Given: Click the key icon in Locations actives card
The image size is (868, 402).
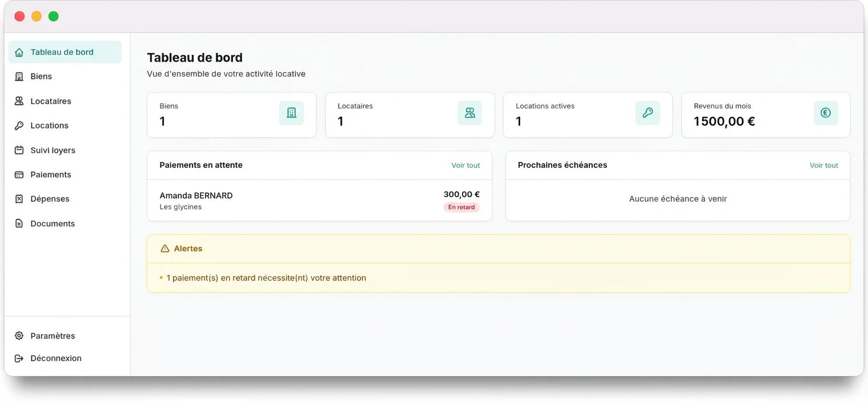Looking at the screenshot, I should pyautogui.click(x=648, y=113).
